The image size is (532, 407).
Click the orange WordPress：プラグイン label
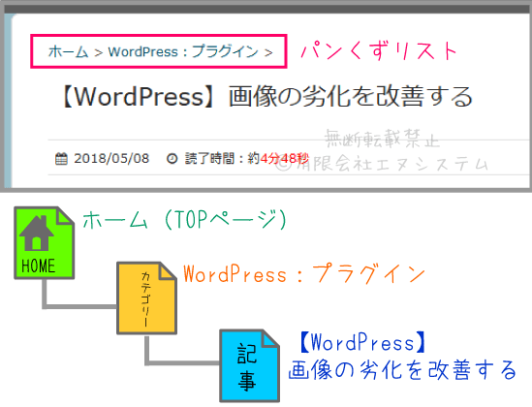304,274
